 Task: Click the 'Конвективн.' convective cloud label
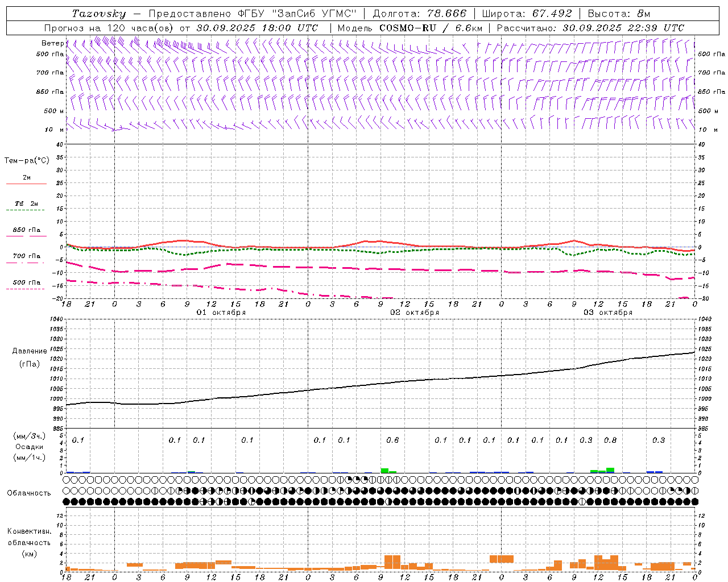[x=29, y=531]
